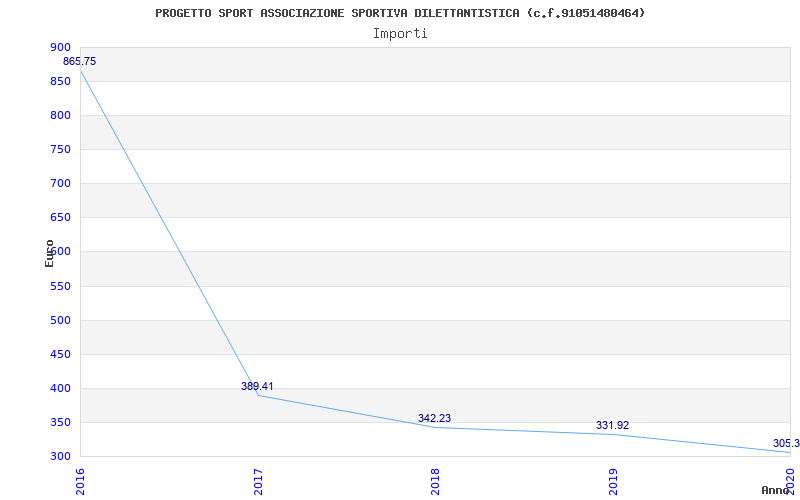Click the Anno x-axis title
This screenshot has height=500, width=800.
coord(776,490)
